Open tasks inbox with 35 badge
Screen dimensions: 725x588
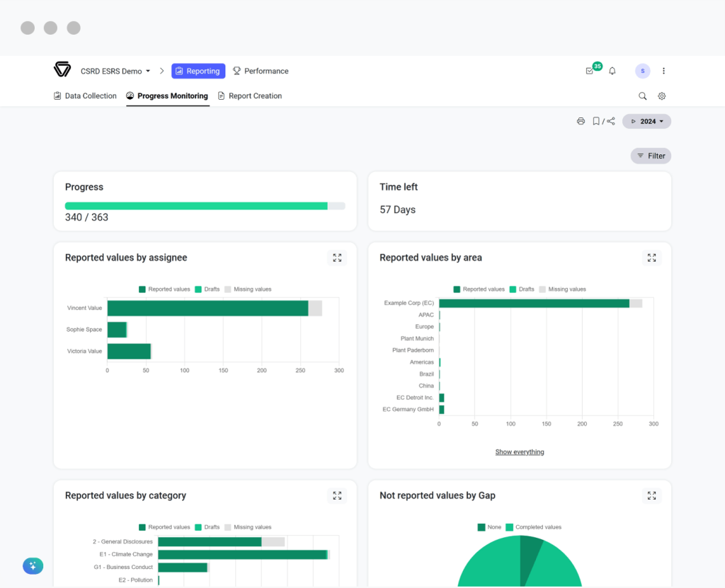[590, 71]
